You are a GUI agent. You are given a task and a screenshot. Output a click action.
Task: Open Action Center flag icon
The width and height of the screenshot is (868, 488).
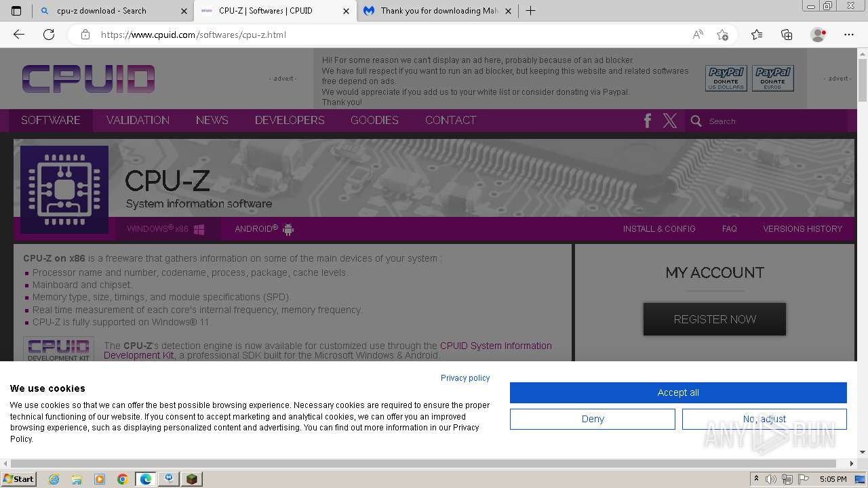[x=804, y=479]
